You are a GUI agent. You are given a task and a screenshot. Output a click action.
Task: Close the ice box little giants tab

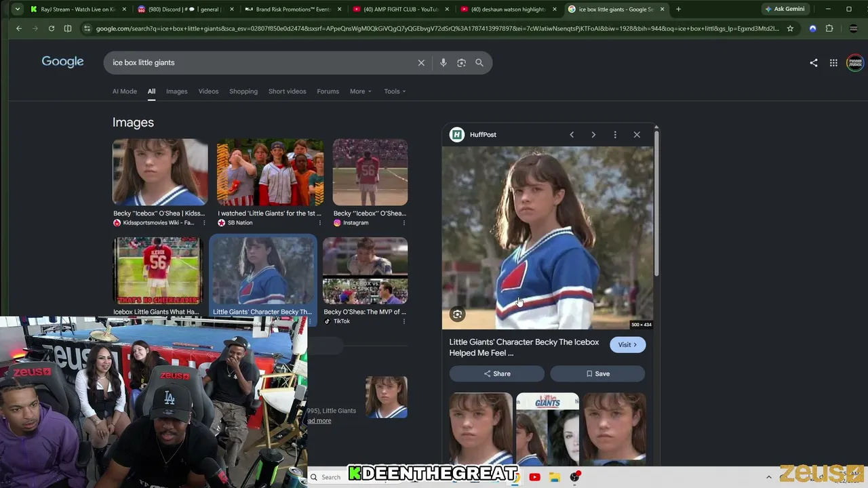click(x=662, y=9)
